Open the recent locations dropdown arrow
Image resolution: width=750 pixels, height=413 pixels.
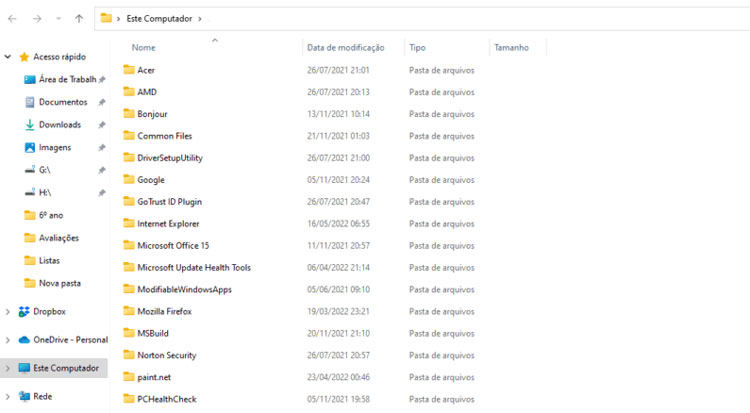58,18
